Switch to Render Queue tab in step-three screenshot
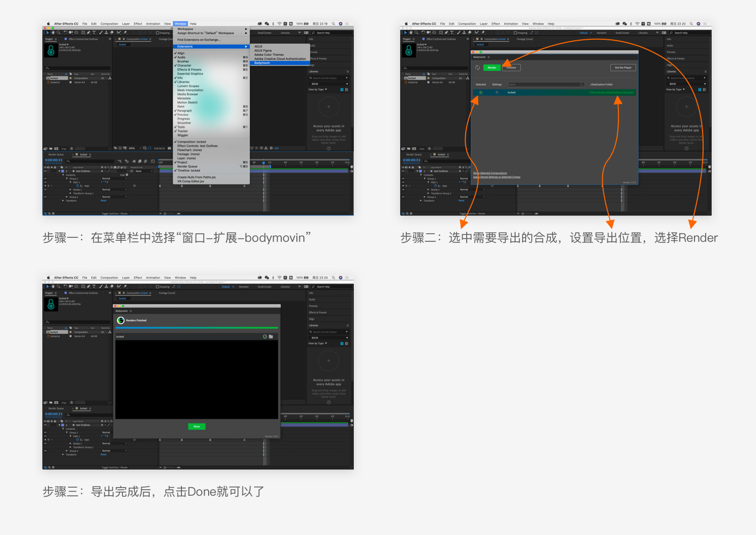The width and height of the screenshot is (756, 535). 56,408
